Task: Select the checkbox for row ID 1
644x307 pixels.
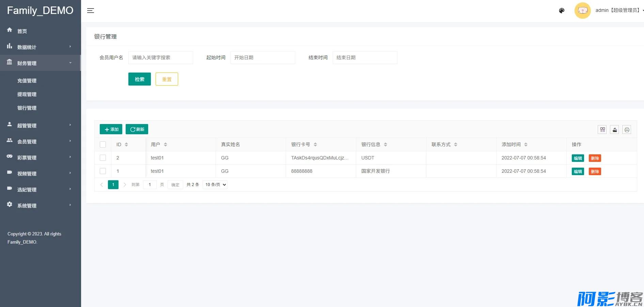Action: pos(103,171)
